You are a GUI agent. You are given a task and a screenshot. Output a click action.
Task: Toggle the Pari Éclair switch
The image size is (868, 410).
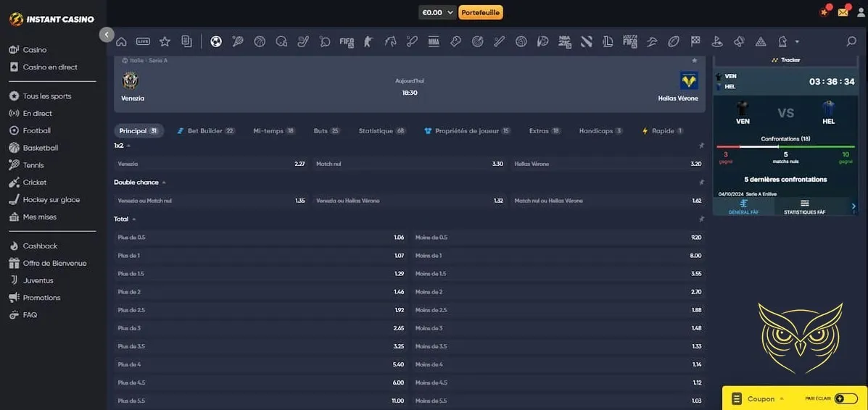846,398
